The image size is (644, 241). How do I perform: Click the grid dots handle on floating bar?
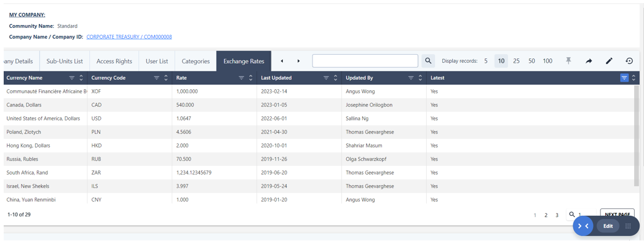(x=628, y=226)
